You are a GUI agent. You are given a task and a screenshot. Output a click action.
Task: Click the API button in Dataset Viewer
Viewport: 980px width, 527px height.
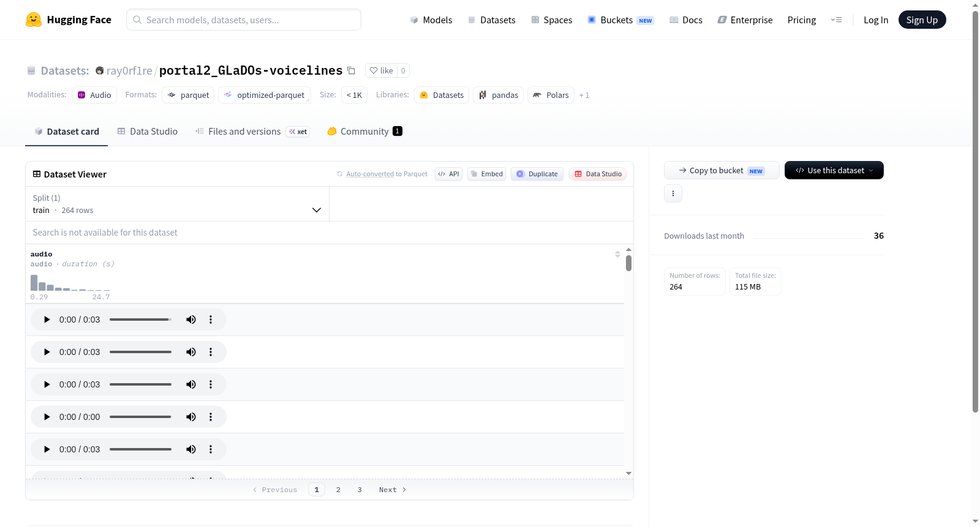coord(448,174)
